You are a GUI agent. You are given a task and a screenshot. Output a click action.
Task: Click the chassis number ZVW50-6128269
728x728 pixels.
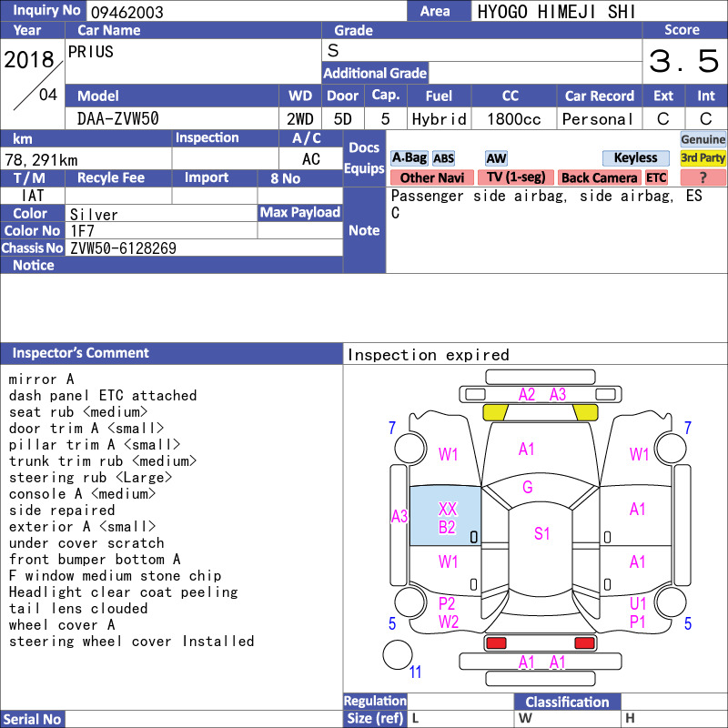[123, 248]
